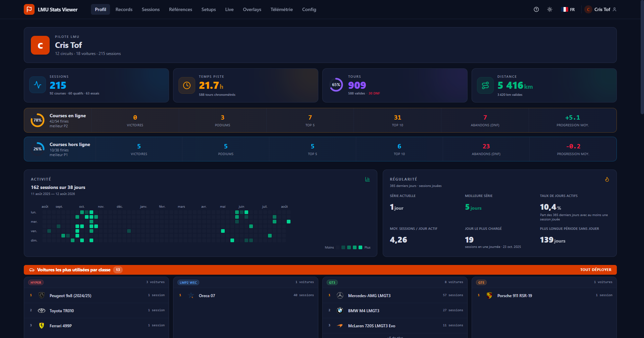Click the large pilot avatar C

point(40,45)
